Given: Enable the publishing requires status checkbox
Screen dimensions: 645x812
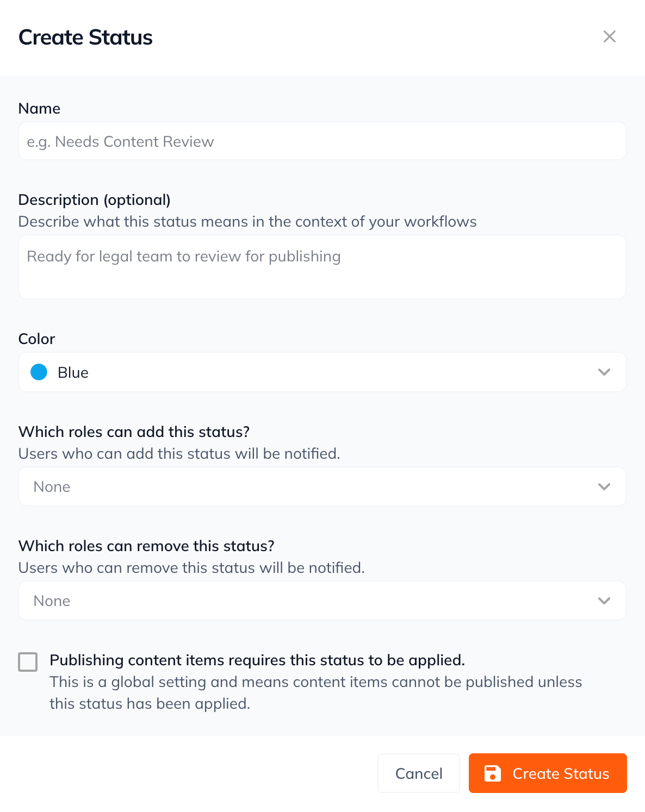Looking at the screenshot, I should point(28,662).
